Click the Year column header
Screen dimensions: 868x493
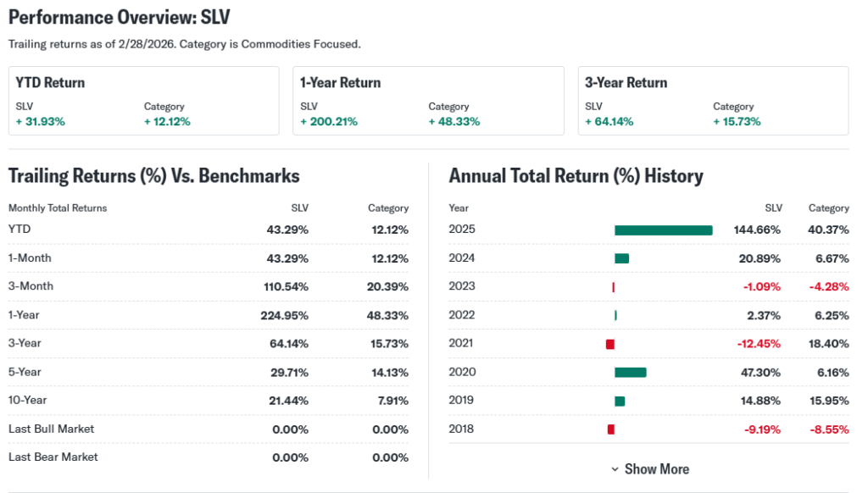coord(459,208)
